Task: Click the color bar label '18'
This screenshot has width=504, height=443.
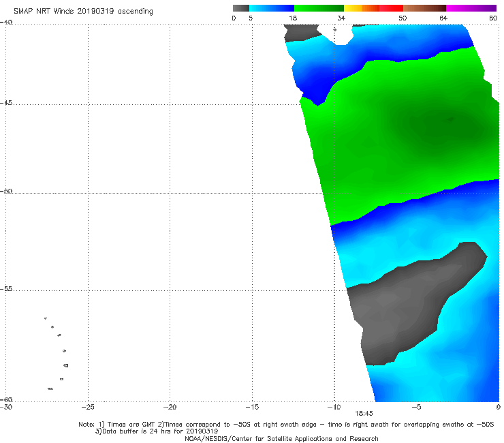Action: click(293, 18)
